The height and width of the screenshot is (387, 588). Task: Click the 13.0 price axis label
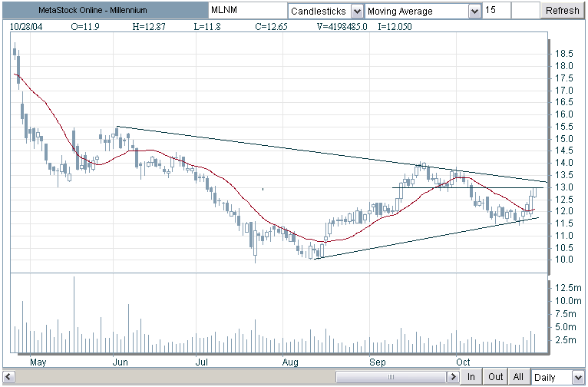coord(564,187)
